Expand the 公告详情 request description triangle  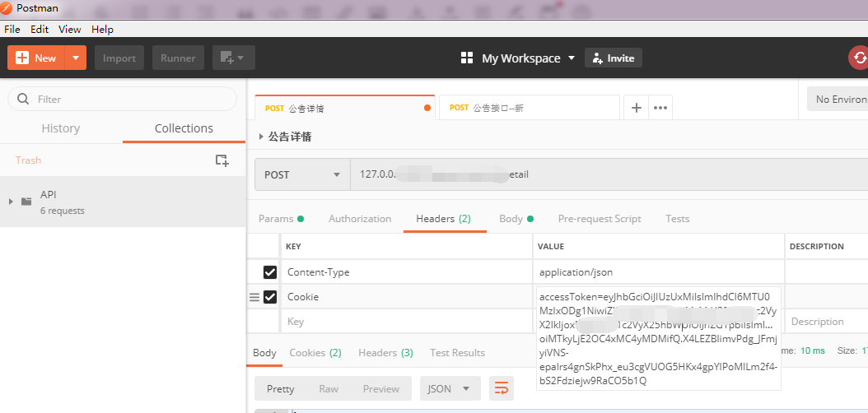pyautogui.click(x=261, y=137)
